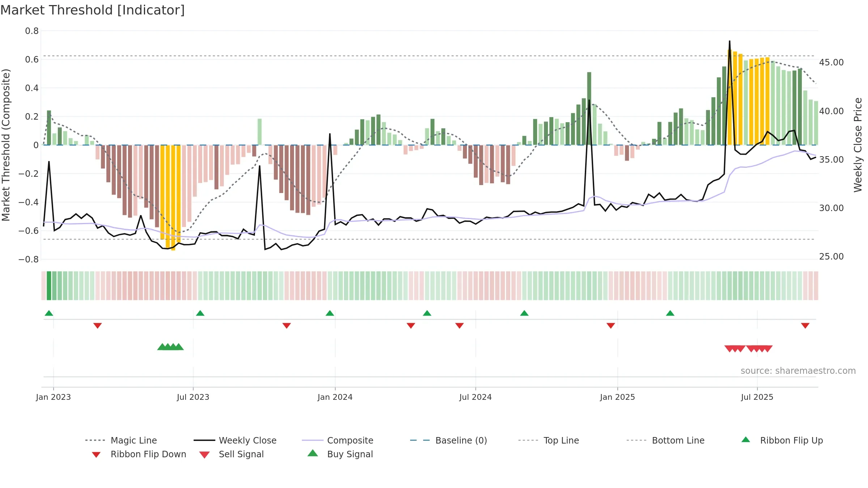The image size is (868, 488).
Task: Click the cluster of green buy signal markers
Action: point(170,347)
